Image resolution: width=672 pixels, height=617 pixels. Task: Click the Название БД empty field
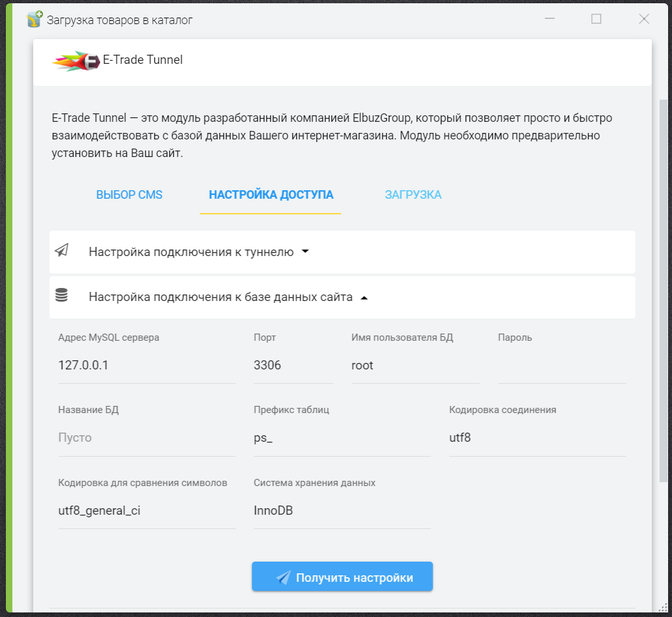147,438
